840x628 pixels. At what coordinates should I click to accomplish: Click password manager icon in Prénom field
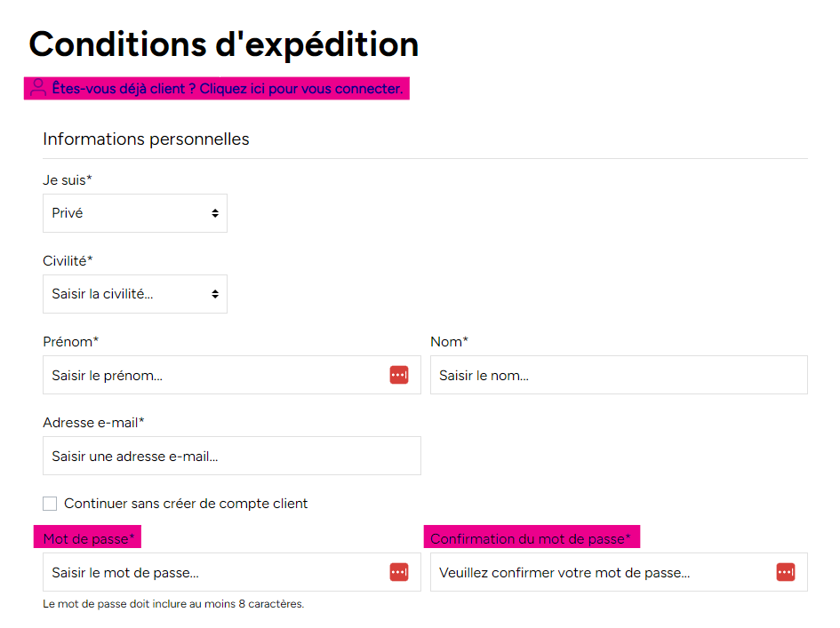(x=398, y=375)
